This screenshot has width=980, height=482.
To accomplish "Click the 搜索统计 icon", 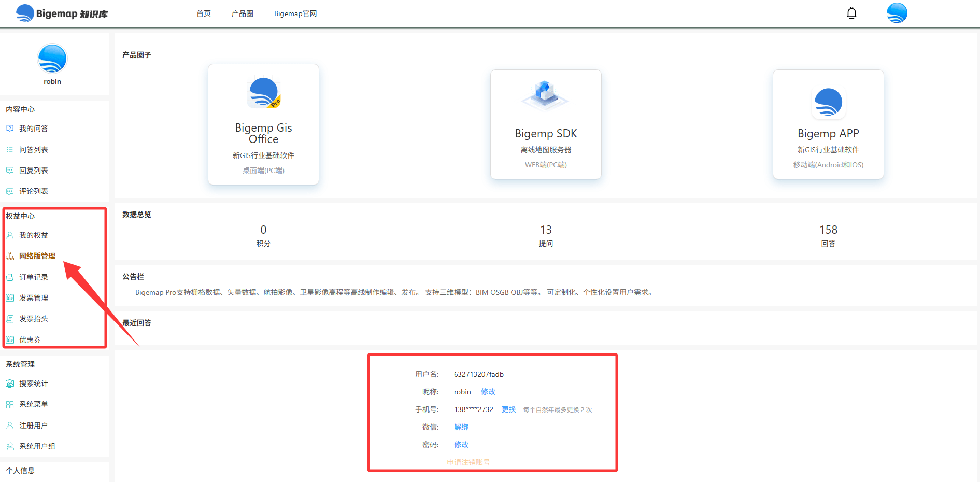I will click(10, 384).
